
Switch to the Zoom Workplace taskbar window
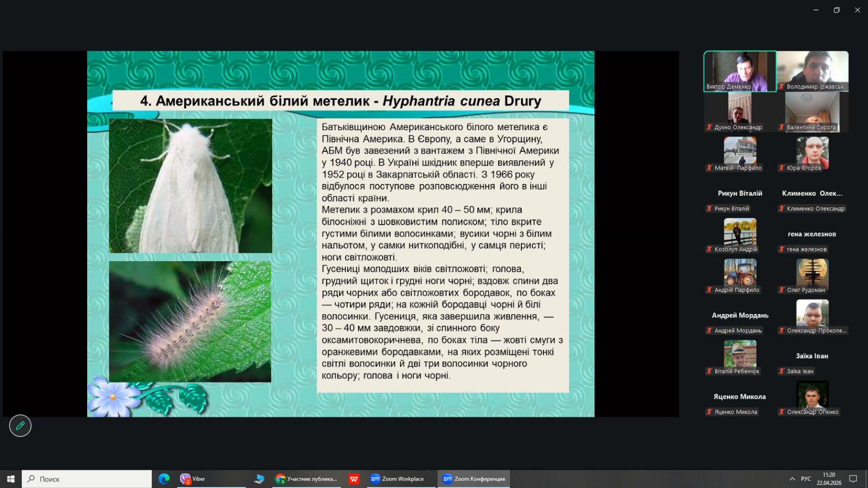click(398, 479)
